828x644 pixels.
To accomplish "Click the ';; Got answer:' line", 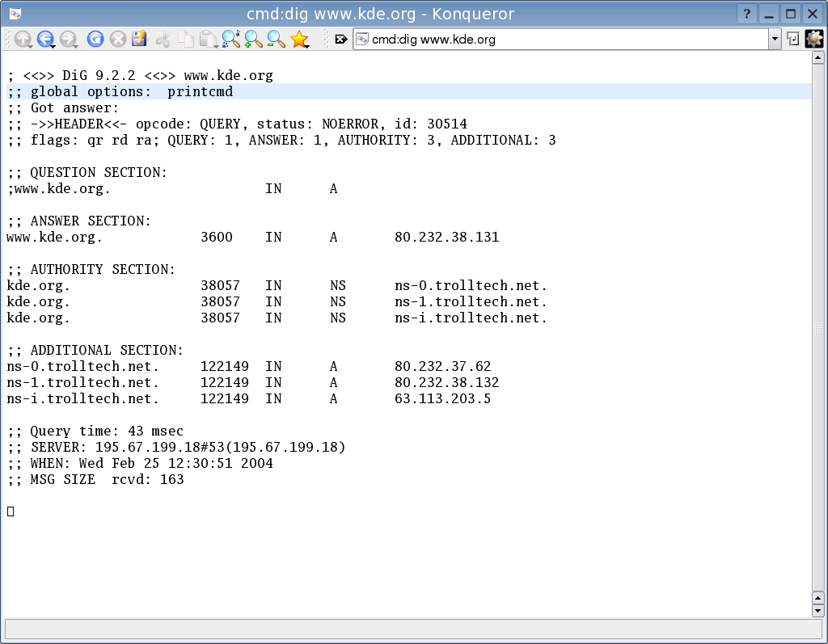I will point(63,108).
